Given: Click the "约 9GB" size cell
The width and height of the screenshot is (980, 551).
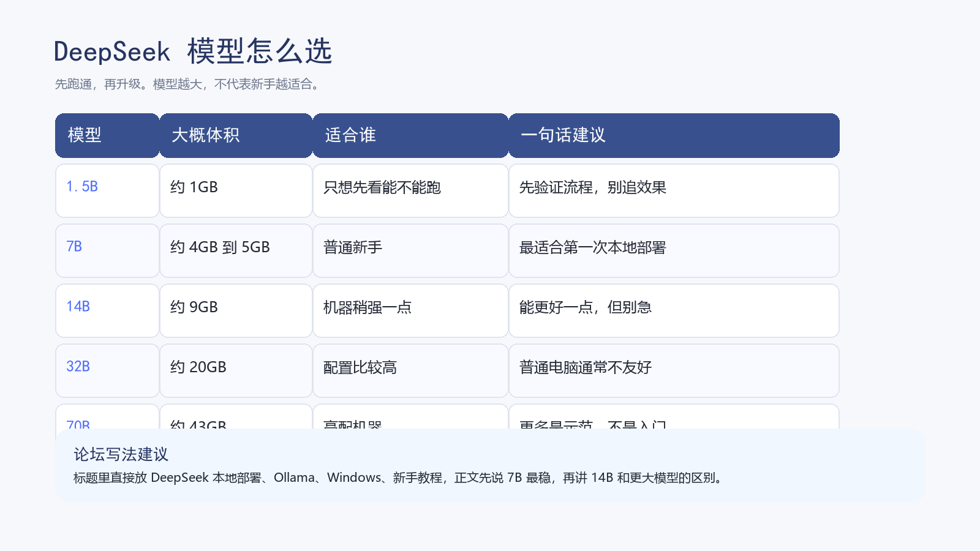Looking at the screenshot, I should tap(236, 310).
